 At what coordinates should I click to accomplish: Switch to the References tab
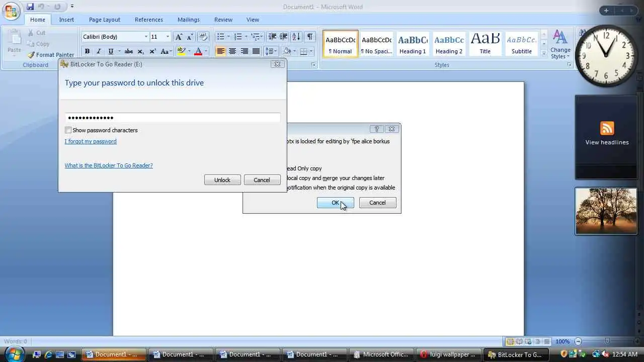(149, 20)
